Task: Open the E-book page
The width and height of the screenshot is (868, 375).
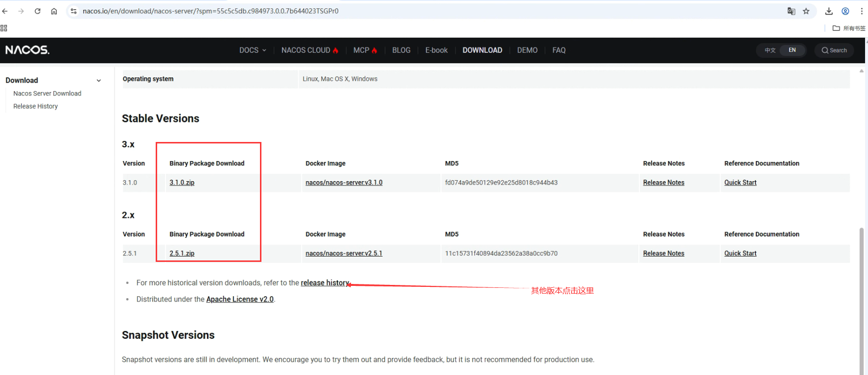Action: (436, 50)
